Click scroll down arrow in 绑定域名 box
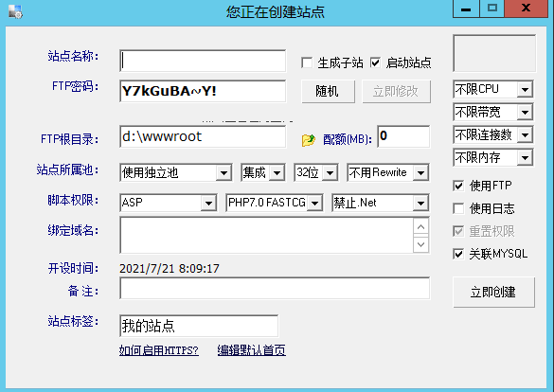This screenshot has height=392, width=554. coord(420,244)
